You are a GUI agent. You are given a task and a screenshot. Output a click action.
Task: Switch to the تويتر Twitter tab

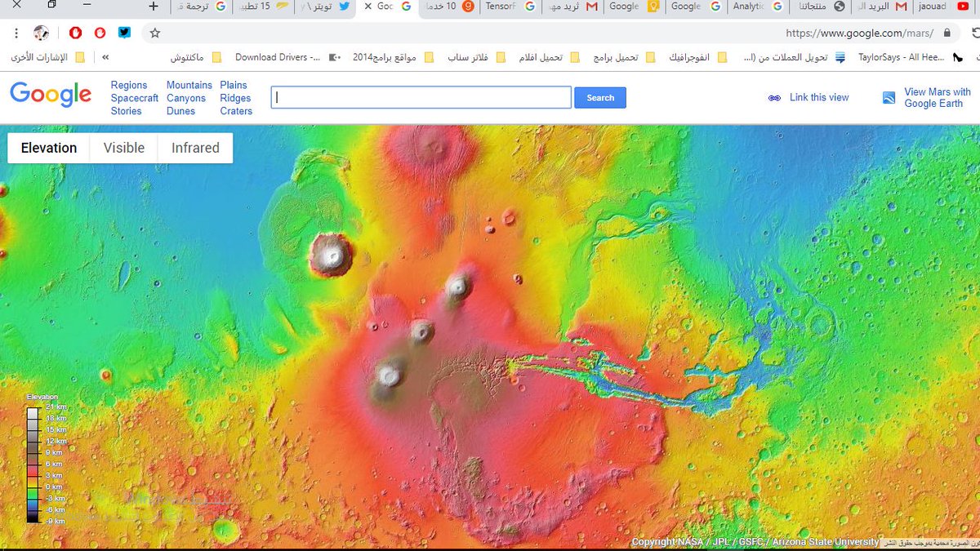click(x=323, y=7)
